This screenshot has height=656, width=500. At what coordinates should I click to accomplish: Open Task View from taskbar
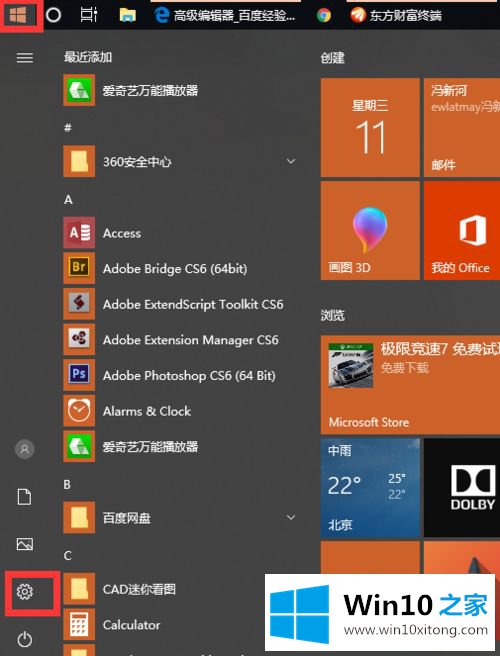click(89, 15)
